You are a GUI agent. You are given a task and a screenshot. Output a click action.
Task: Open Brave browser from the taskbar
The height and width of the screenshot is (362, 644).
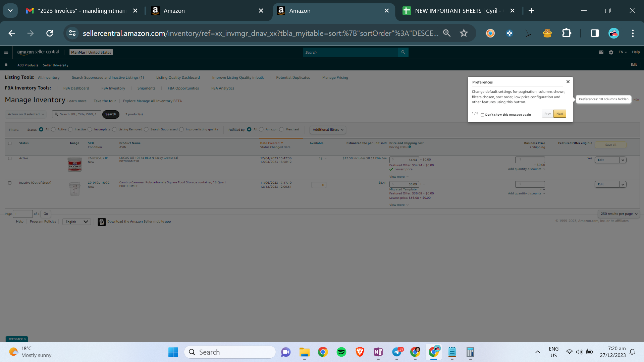[360, 352]
